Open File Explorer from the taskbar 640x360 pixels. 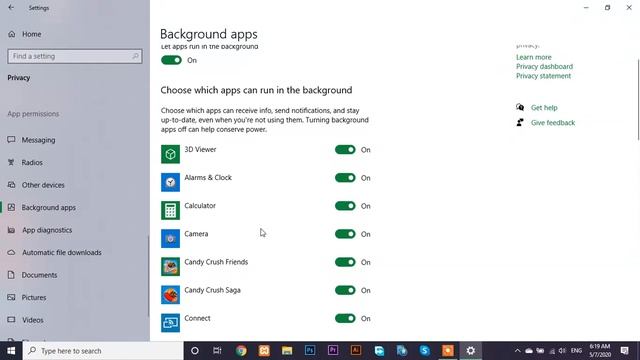click(x=287, y=351)
